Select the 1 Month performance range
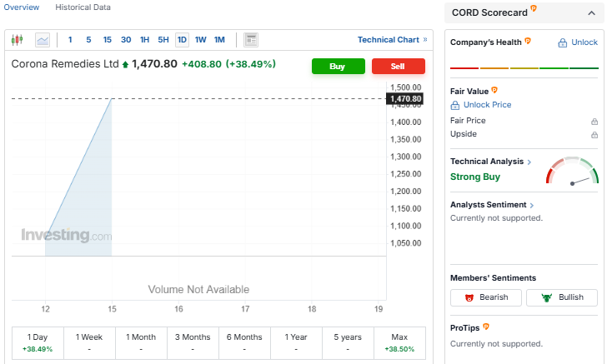Viewport: 612px width, 364px height. tap(141, 342)
